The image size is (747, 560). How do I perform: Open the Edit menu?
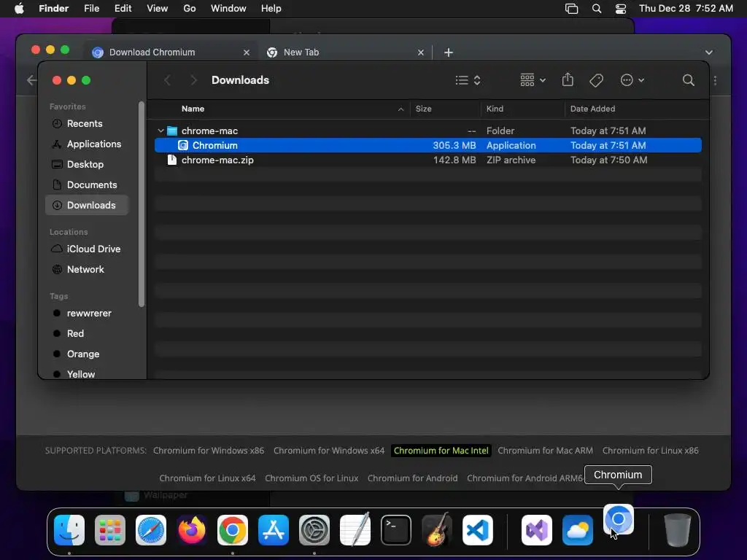123,9
